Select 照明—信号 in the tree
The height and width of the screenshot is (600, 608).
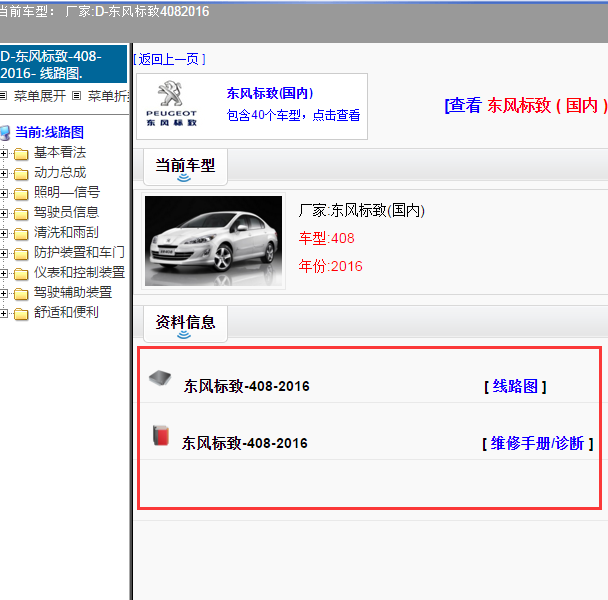point(67,192)
